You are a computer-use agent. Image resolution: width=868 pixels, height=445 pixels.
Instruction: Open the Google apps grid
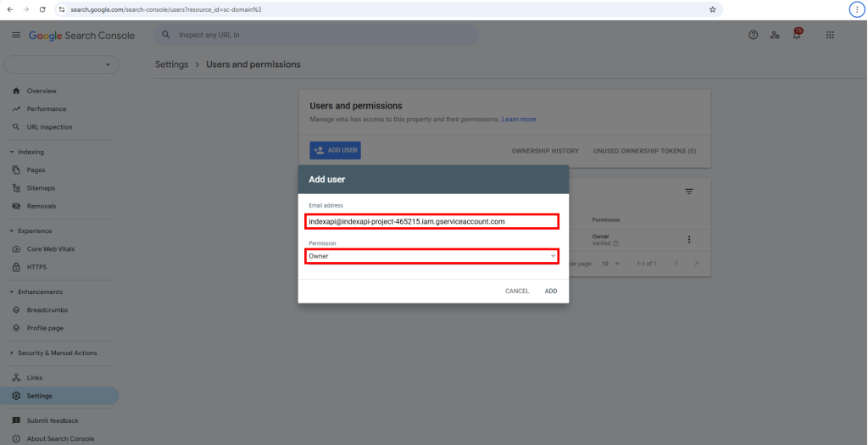point(829,36)
